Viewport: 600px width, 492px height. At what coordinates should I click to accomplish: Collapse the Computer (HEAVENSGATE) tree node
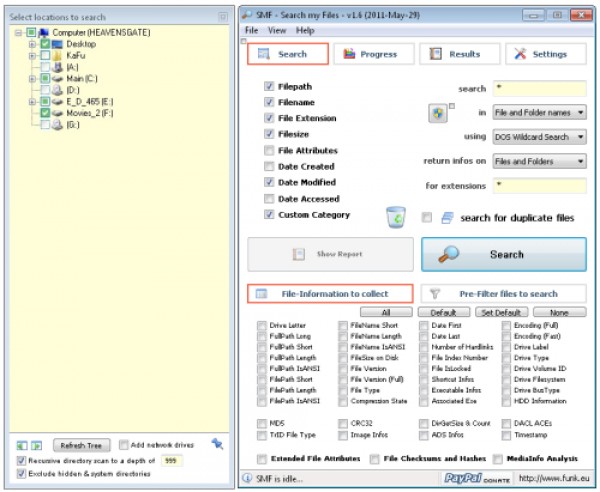coord(18,33)
